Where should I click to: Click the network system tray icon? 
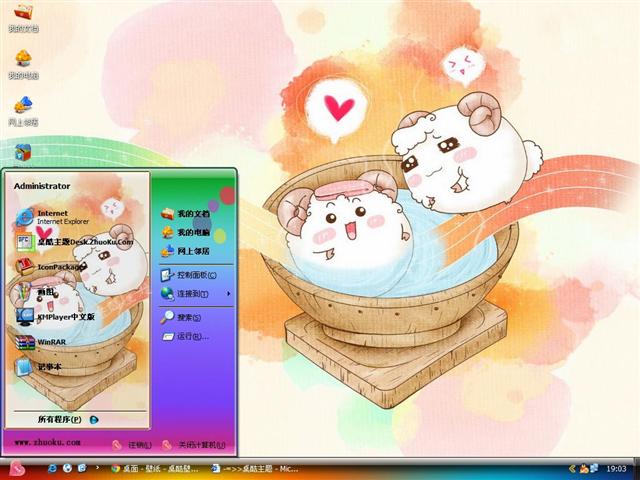pos(593,469)
